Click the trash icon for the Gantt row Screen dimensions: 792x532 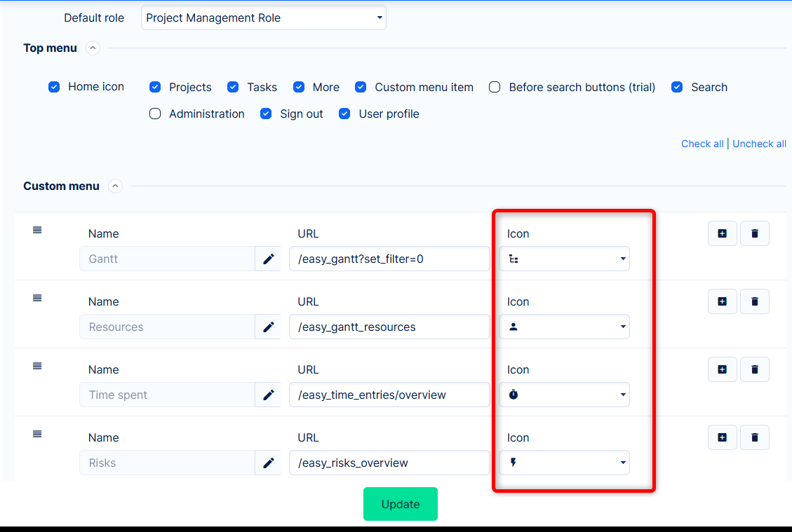[755, 233]
